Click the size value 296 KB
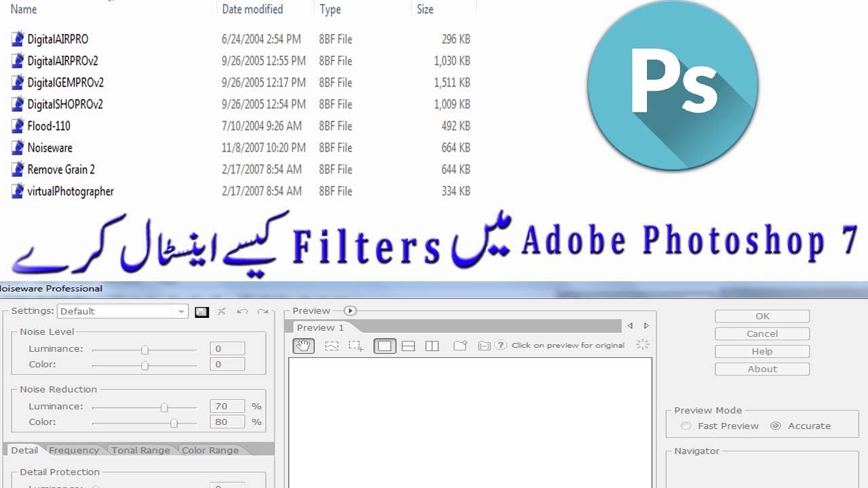The width and height of the screenshot is (868, 488). tap(456, 39)
